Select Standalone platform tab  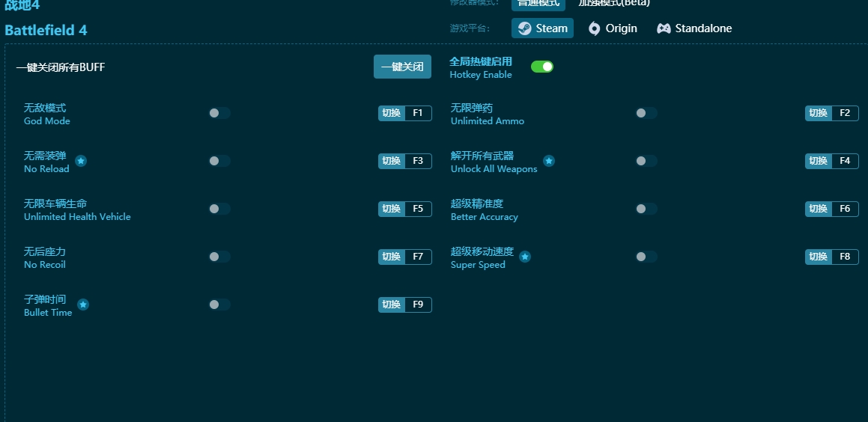pos(694,28)
